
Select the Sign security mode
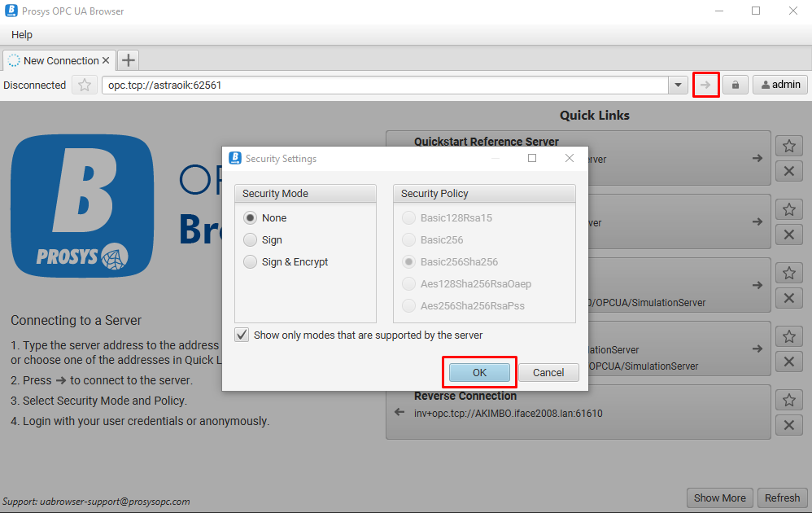(251, 240)
